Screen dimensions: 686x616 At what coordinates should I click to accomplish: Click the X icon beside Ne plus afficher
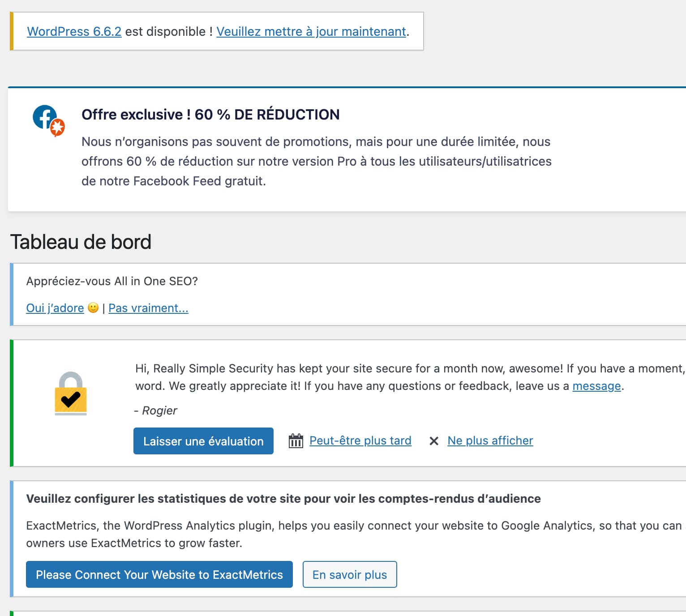(434, 441)
